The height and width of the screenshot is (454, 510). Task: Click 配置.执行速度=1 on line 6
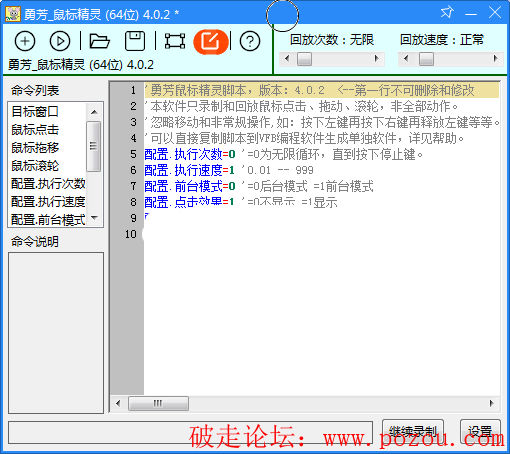tap(189, 170)
